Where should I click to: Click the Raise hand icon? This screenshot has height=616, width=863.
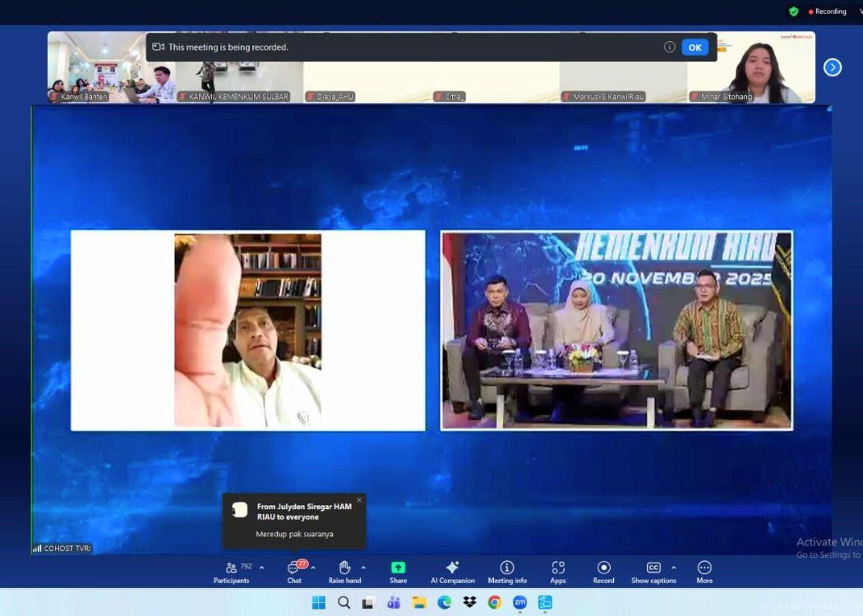344,572
